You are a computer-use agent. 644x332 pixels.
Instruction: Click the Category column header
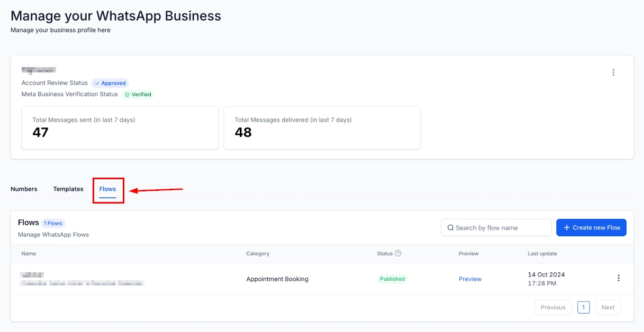click(x=258, y=254)
